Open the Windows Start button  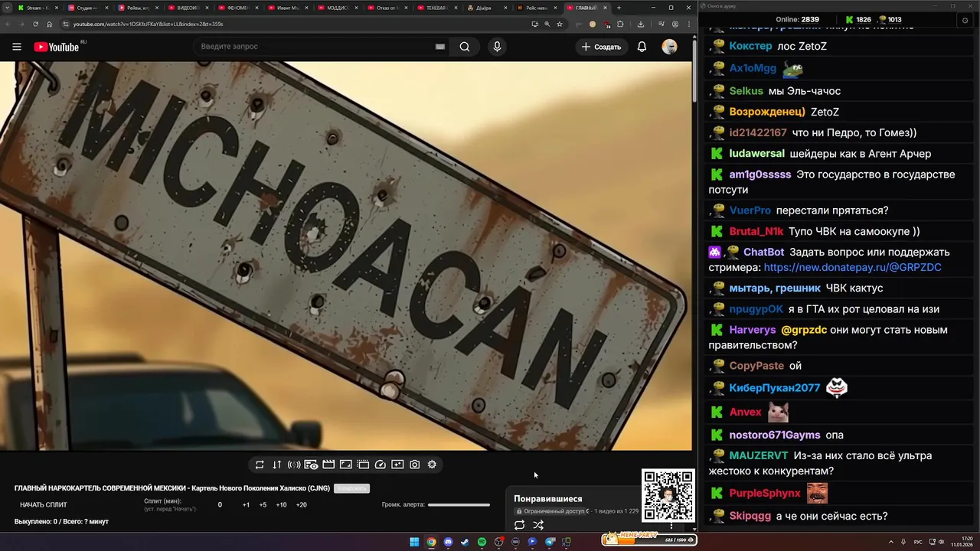pyautogui.click(x=414, y=542)
